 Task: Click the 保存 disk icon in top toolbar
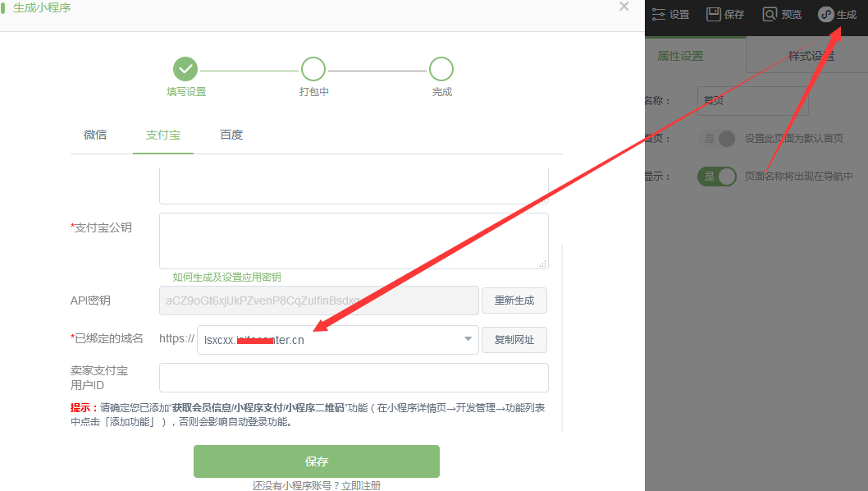[714, 14]
